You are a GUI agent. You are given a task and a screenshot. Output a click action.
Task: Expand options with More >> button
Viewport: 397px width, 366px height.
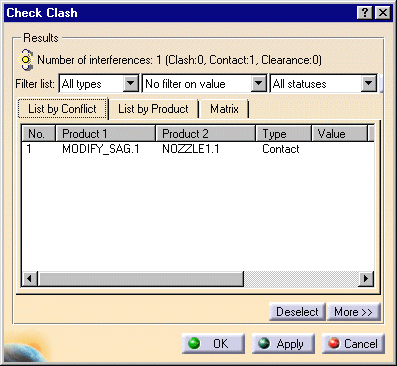tap(353, 312)
